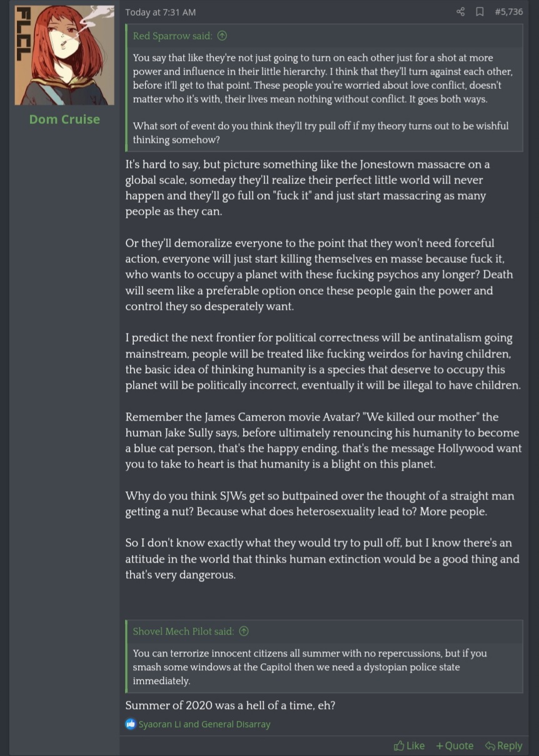Jump to Shovel Mech Pilot's quoted post arrow

(x=244, y=631)
